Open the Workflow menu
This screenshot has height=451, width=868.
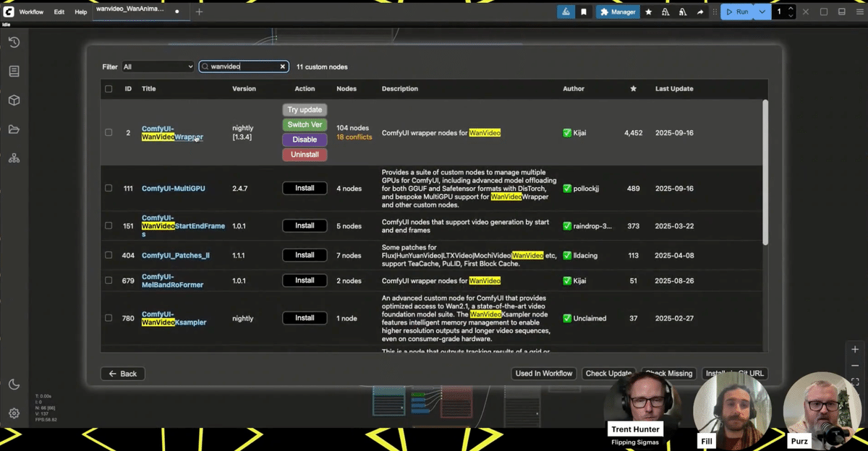pos(31,12)
